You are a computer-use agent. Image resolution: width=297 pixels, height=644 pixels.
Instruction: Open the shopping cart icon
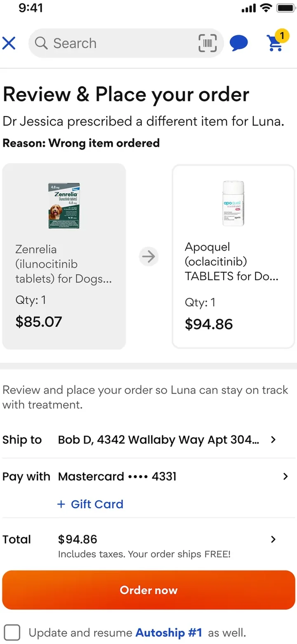pos(275,44)
